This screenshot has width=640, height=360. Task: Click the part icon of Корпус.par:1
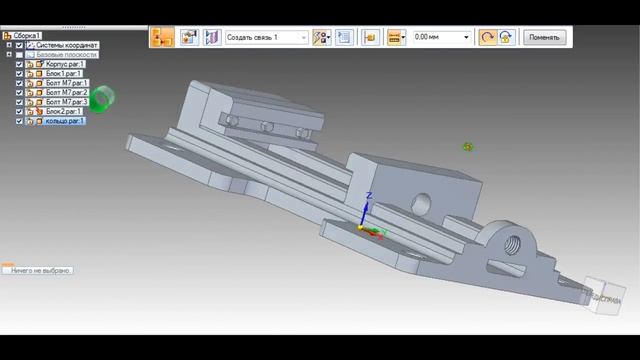39,64
